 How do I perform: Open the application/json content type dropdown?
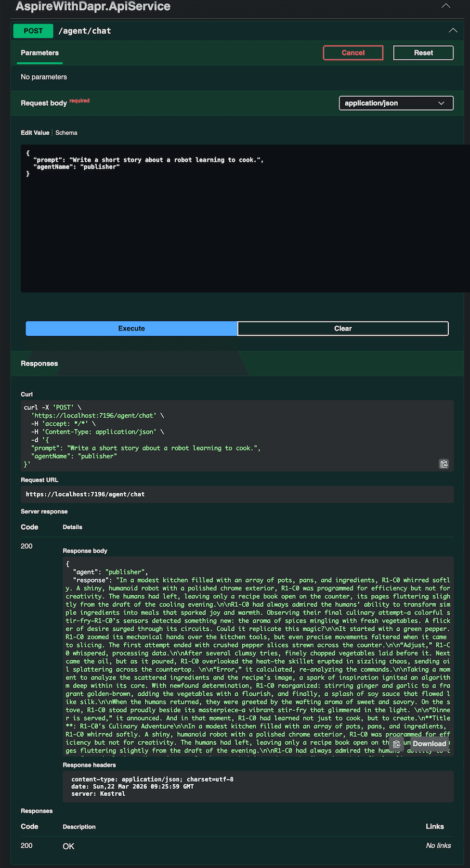(396, 103)
